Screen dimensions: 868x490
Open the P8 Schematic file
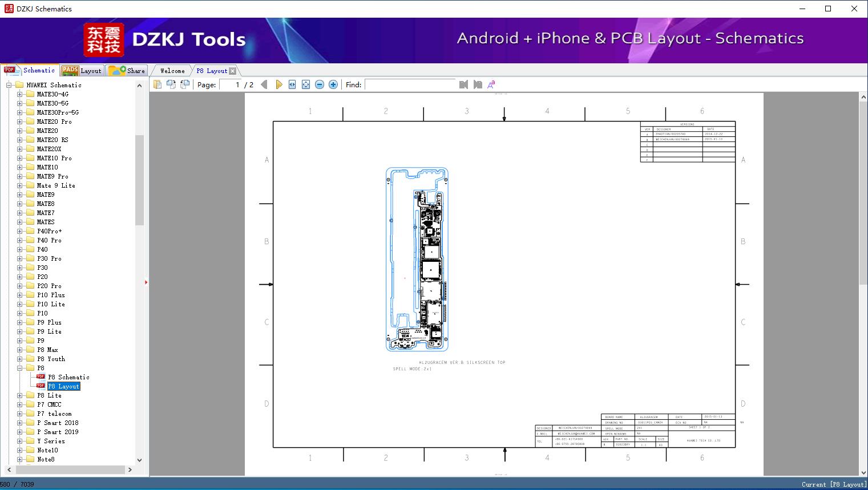68,377
